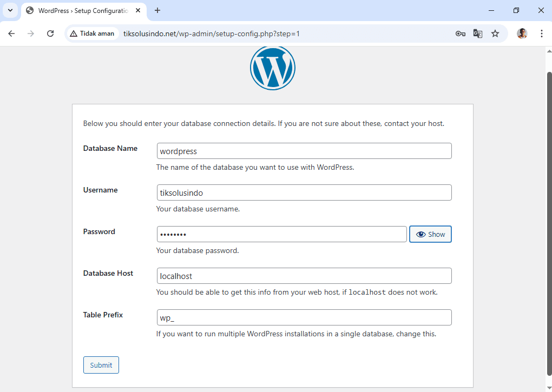Click the 'Tidak aman' security warning
Image resolution: width=552 pixels, height=392 pixels.
coord(92,34)
